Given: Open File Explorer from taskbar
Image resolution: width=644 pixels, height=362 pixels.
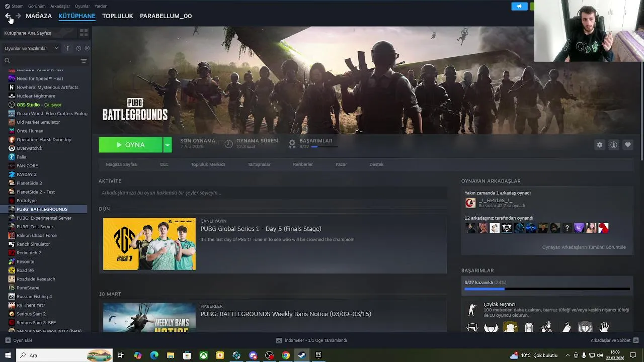Looking at the screenshot, I should pos(171,355).
